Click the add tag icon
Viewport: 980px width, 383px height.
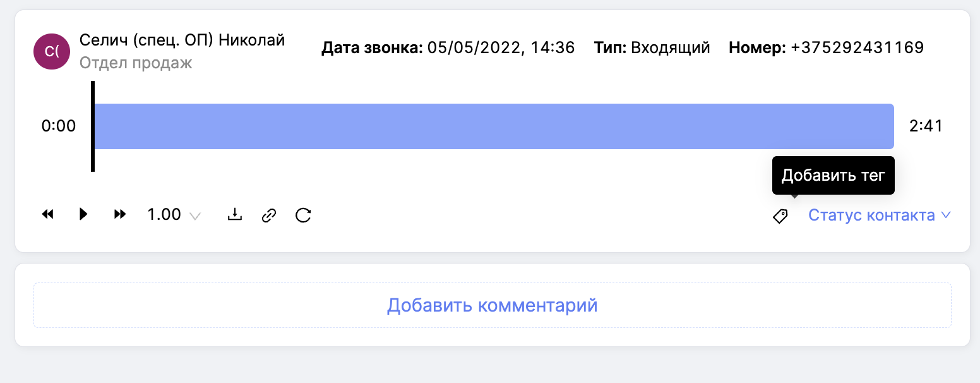[780, 216]
